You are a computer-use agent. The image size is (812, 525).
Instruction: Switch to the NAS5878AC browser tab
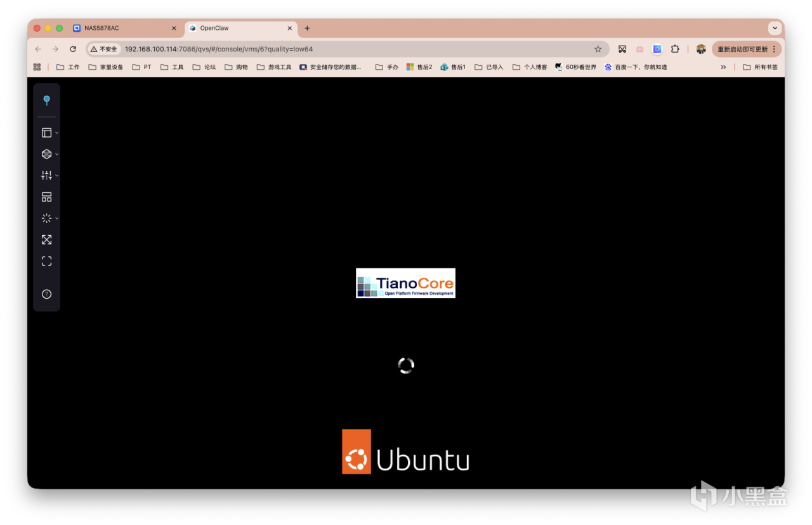[126, 29]
